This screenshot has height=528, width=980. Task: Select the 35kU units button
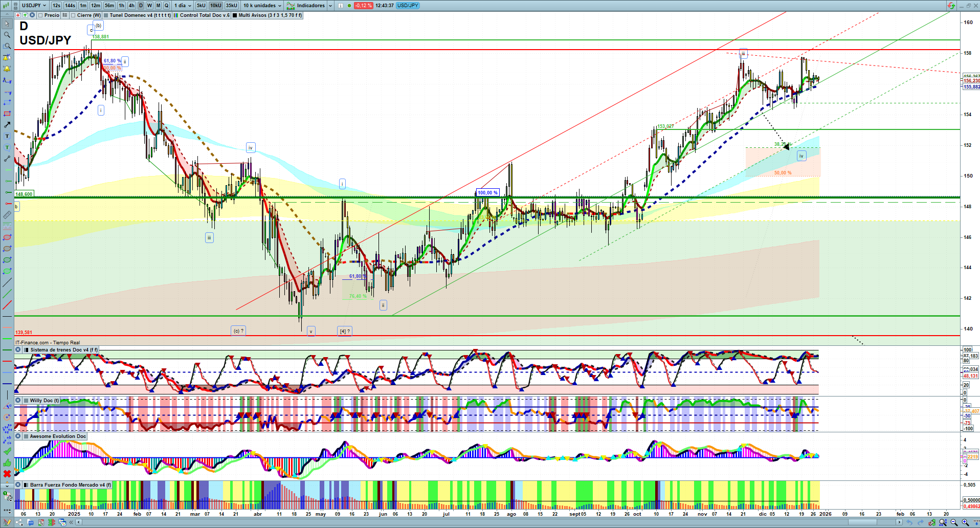click(232, 6)
